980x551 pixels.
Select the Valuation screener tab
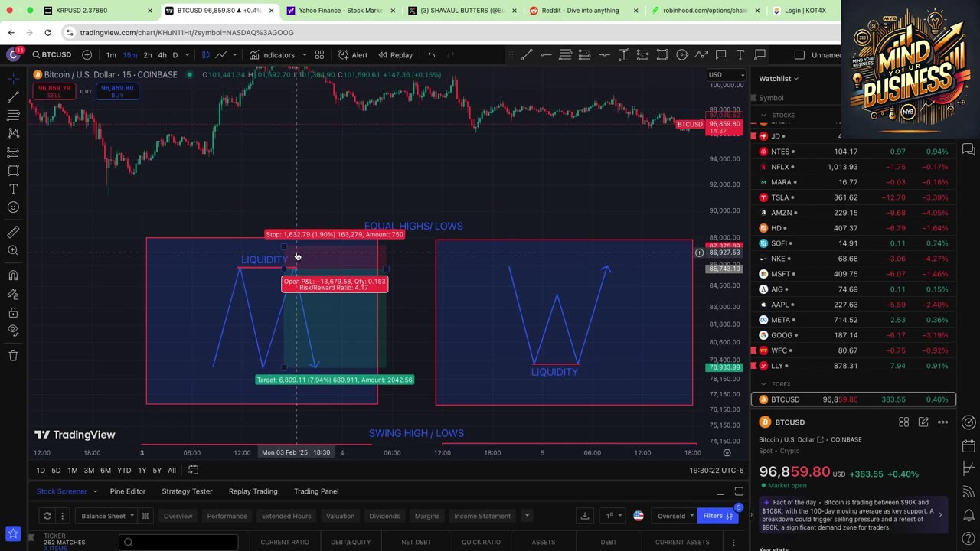(340, 516)
